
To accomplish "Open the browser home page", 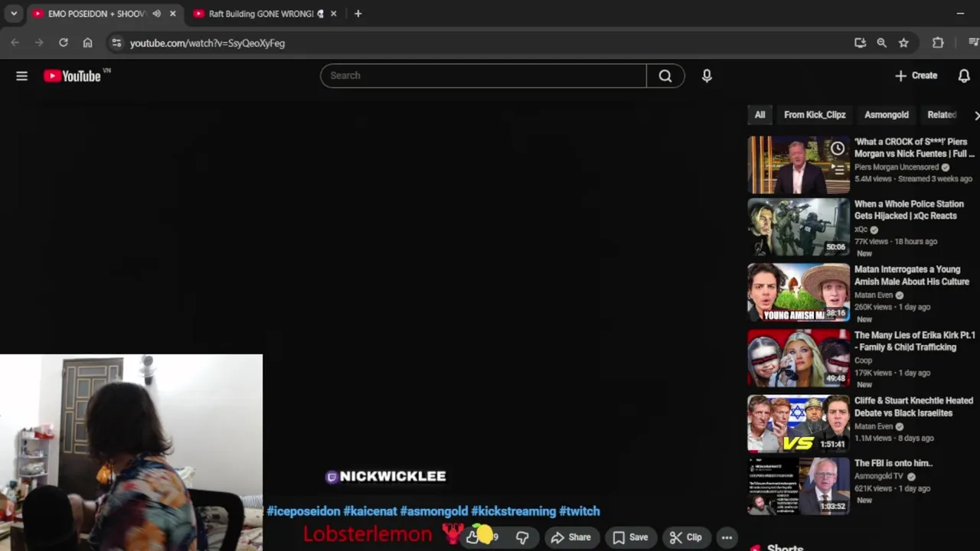I will [88, 43].
